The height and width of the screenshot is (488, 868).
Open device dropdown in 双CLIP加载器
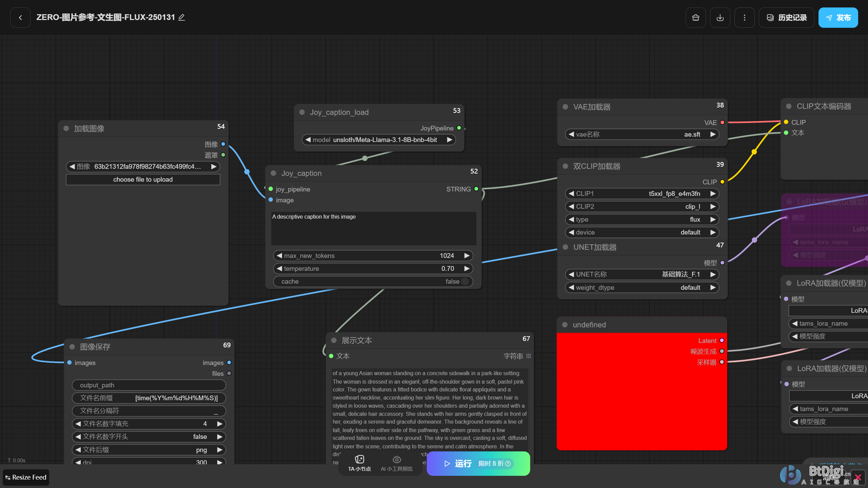click(x=642, y=232)
